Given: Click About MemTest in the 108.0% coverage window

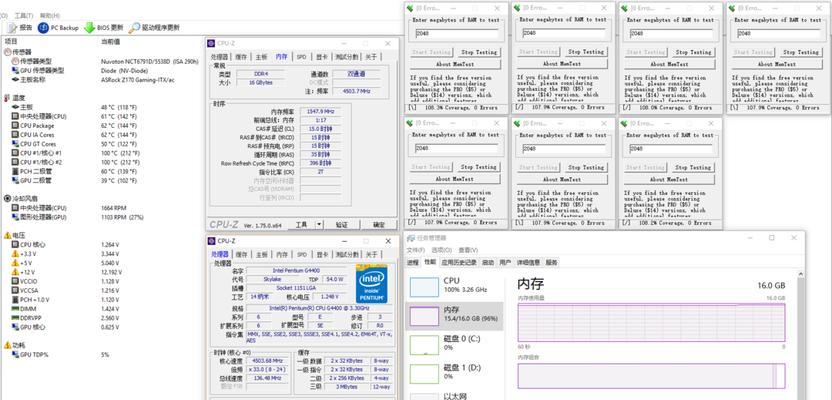Looking at the screenshot, I should pyautogui.click(x=669, y=64).
